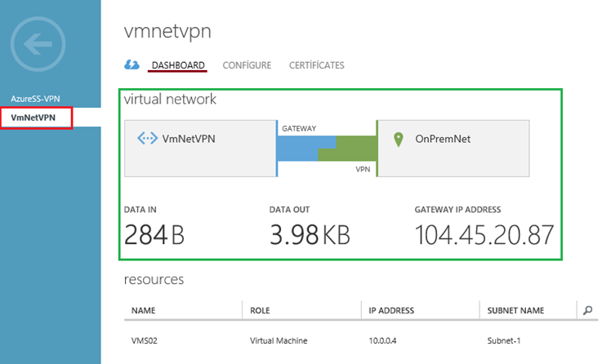Image resolution: width=602 pixels, height=364 pixels.
Task: Click the back arrow circle button
Action: 38,44
